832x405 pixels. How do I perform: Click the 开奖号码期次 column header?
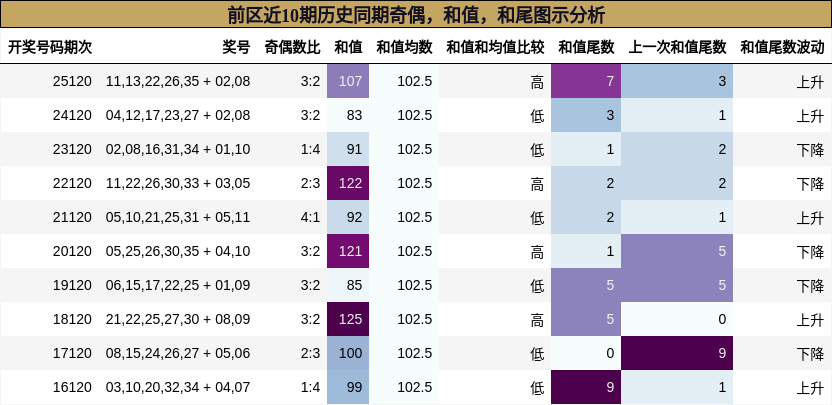[50, 47]
